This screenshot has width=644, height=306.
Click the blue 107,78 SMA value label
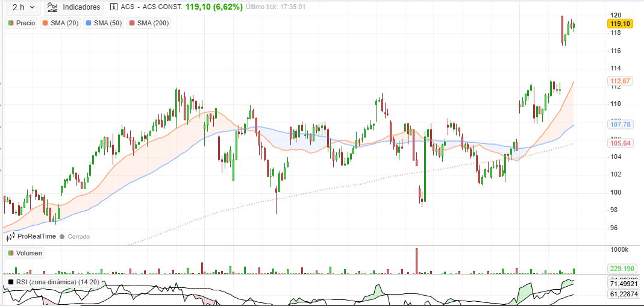pos(620,125)
